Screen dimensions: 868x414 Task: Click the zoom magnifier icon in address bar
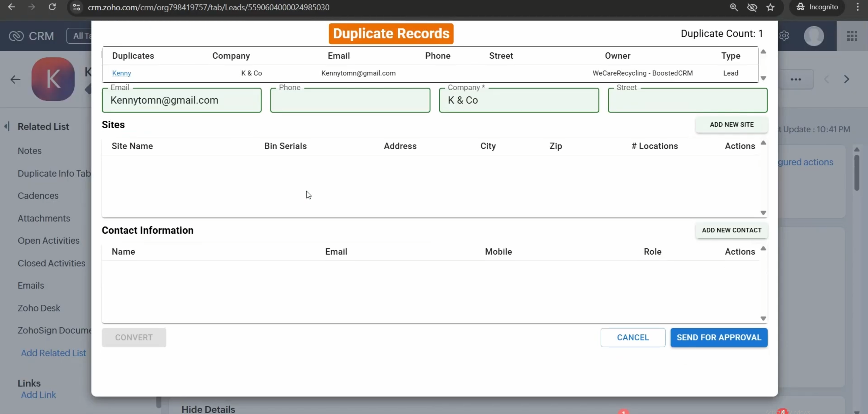click(734, 7)
